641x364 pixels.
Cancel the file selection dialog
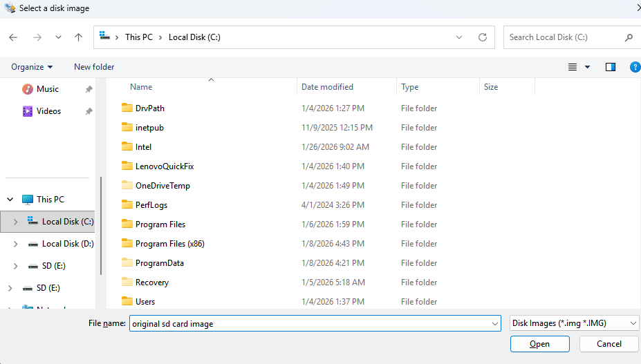click(x=609, y=344)
